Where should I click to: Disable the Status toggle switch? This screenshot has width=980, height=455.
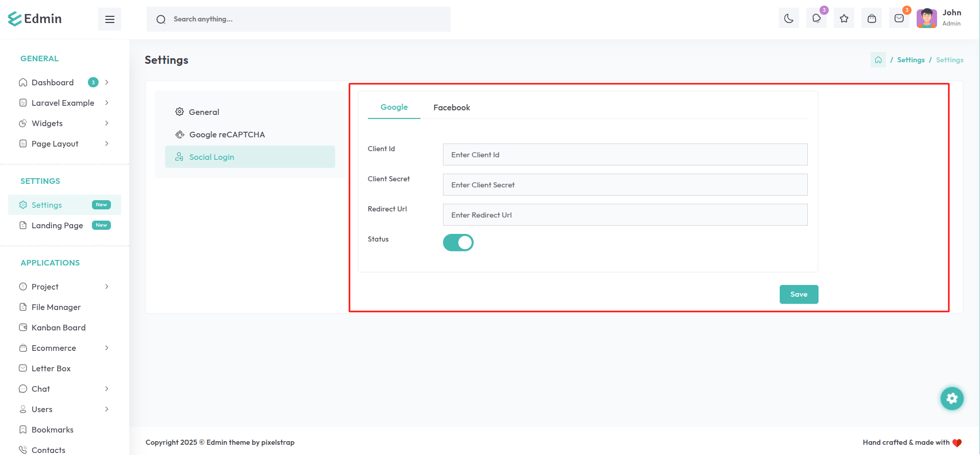coord(458,243)
